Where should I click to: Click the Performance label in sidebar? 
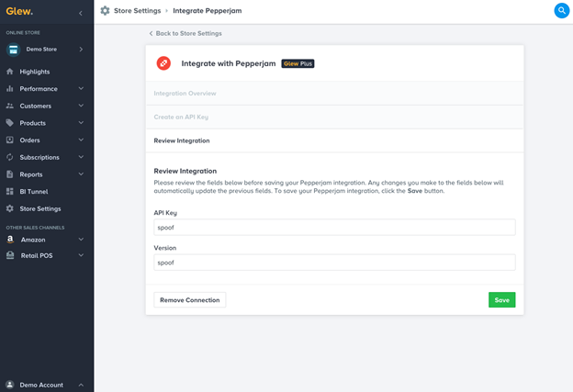(x=39, y=89)
